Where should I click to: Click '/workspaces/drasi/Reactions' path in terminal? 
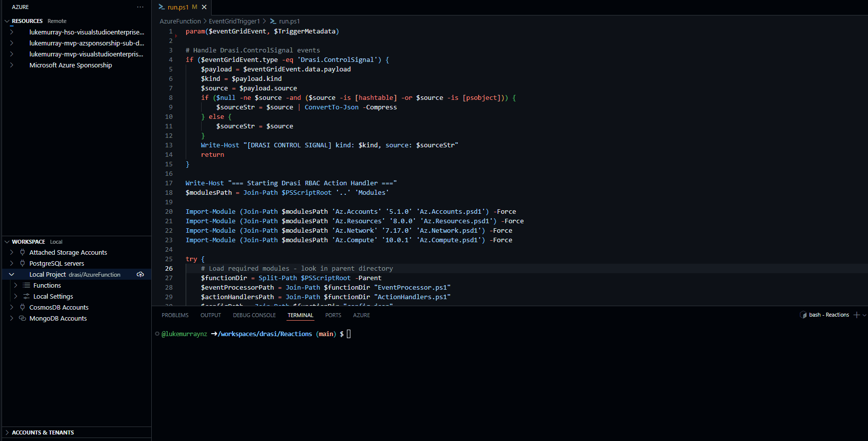[265, 334]
